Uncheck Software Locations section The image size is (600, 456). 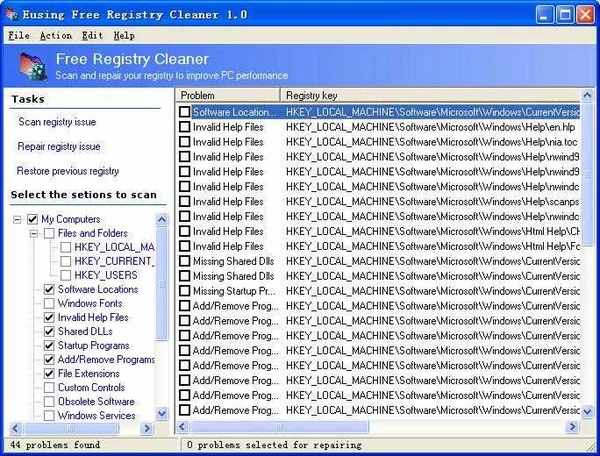49,289
